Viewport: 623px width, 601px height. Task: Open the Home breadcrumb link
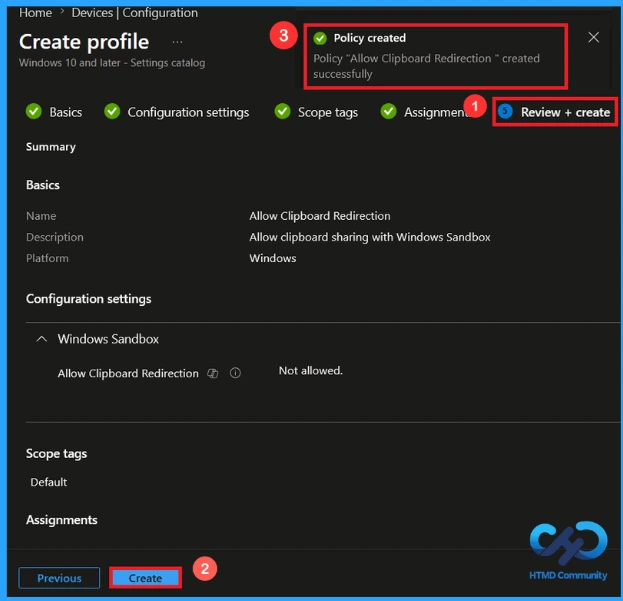[x=35, y=13]
